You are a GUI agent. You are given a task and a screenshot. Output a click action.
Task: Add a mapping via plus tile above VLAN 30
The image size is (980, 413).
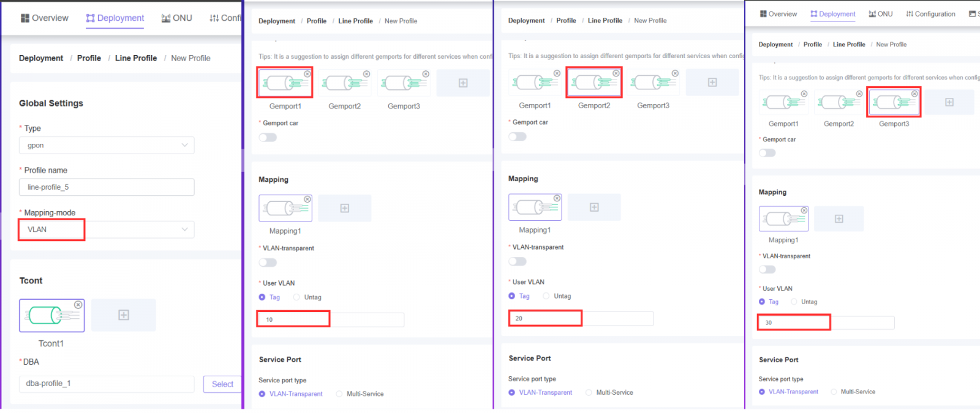point(839,219)
